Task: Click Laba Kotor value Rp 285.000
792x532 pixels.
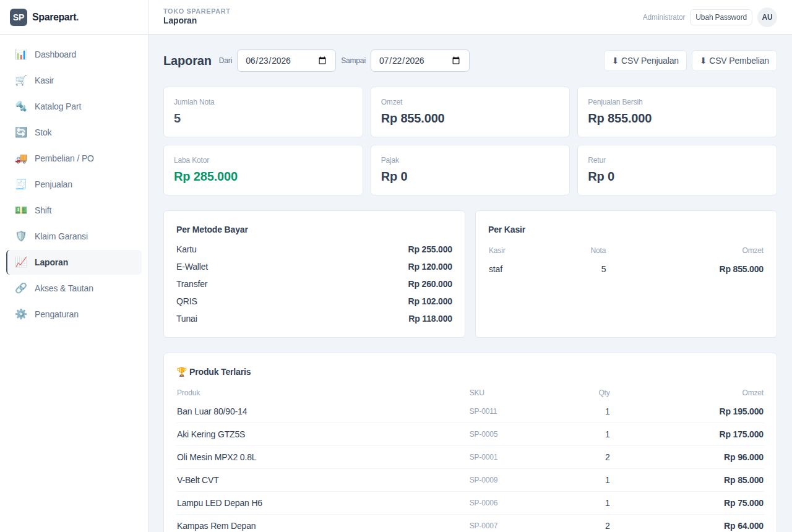Action: [206, 176]
